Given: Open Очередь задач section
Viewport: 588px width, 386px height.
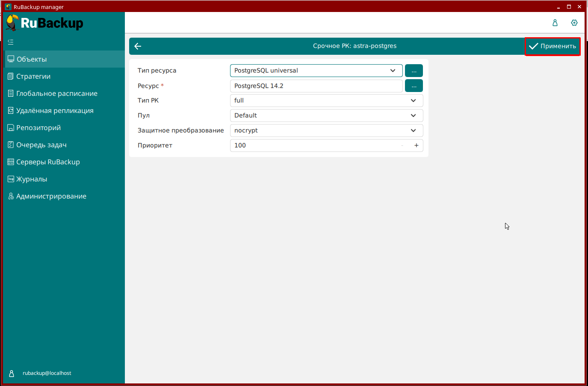Looking at the screenshot, I should pos(64,145).
